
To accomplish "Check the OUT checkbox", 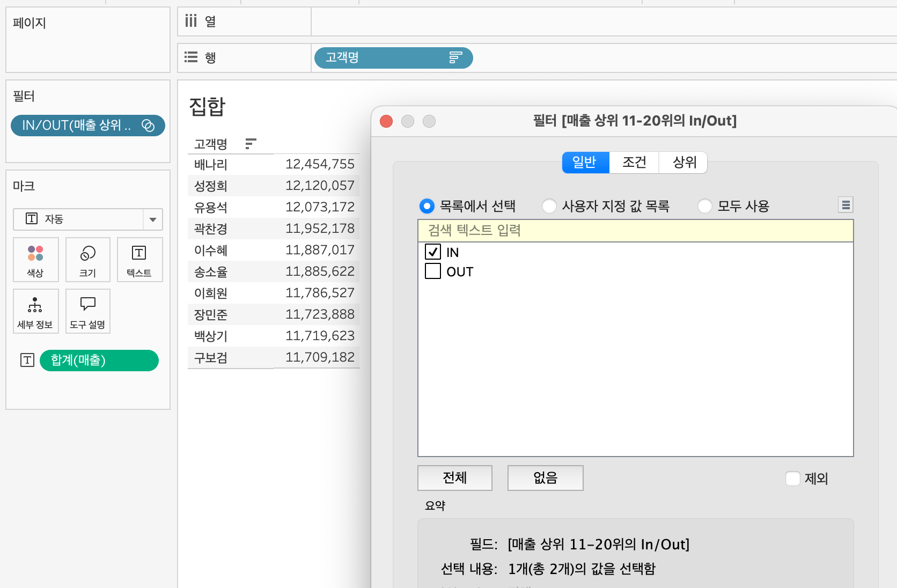I will (x=433, y=271).
